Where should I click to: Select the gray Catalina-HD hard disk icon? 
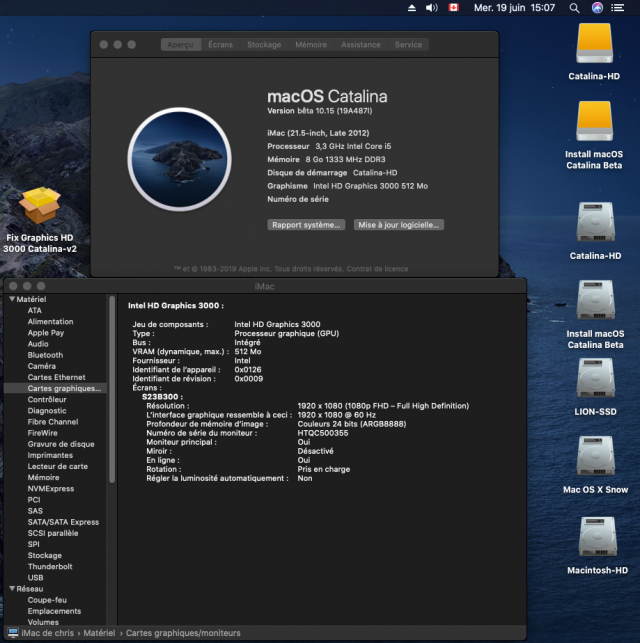pos(595,222)
